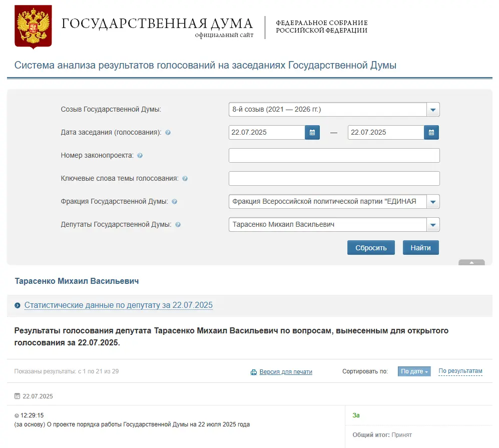Click the Сортировать по: label

[365, 371]
